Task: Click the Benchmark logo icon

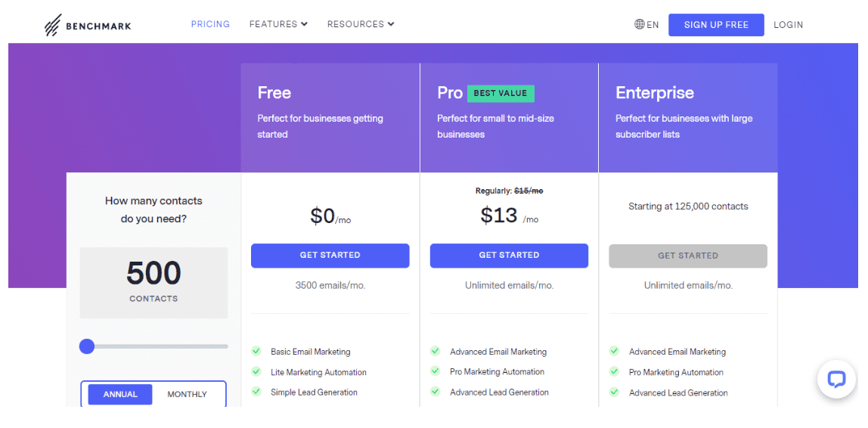Action: (x=53, y=25)
